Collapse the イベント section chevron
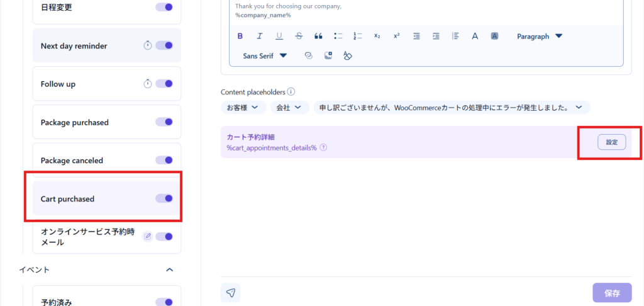 (169, 269)
